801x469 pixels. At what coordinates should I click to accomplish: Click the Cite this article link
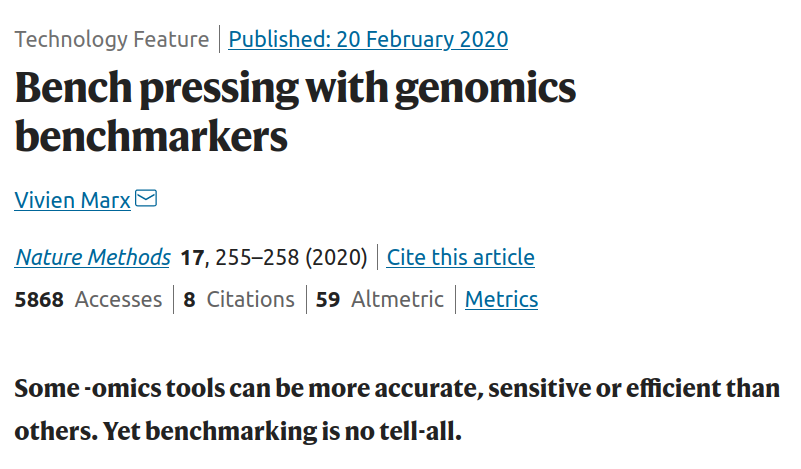click(460, 257)
